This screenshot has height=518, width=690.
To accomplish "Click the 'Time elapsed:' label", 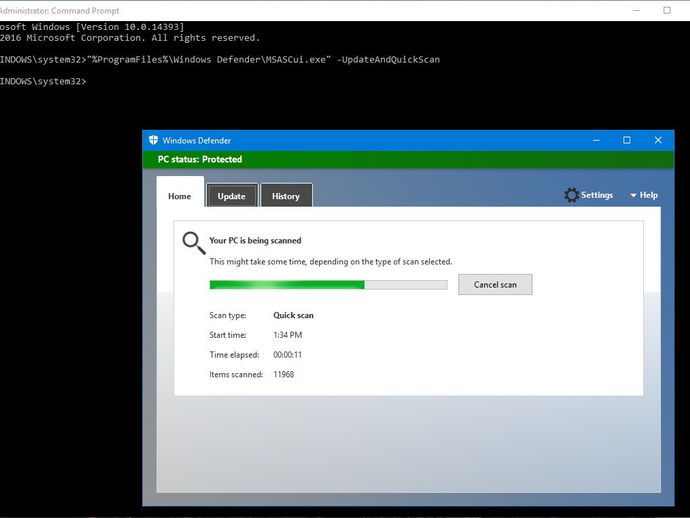I will (234, 355).
